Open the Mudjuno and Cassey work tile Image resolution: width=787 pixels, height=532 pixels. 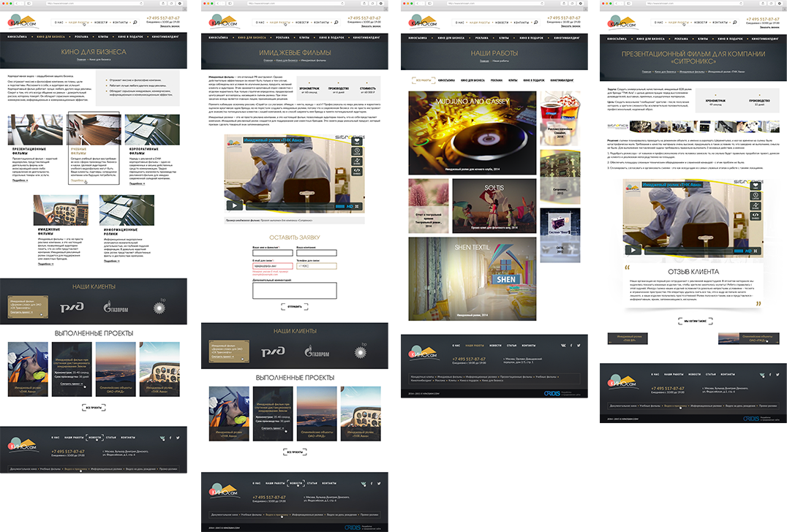click(472, 133)
